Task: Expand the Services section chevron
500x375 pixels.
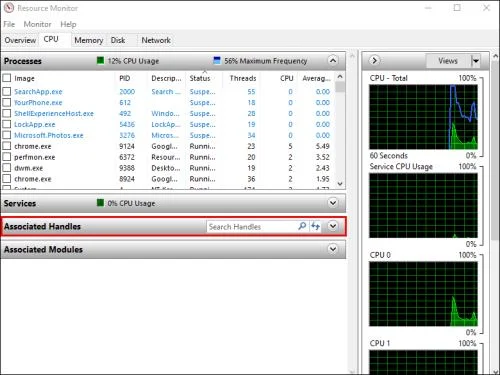Action: point(333,203)
